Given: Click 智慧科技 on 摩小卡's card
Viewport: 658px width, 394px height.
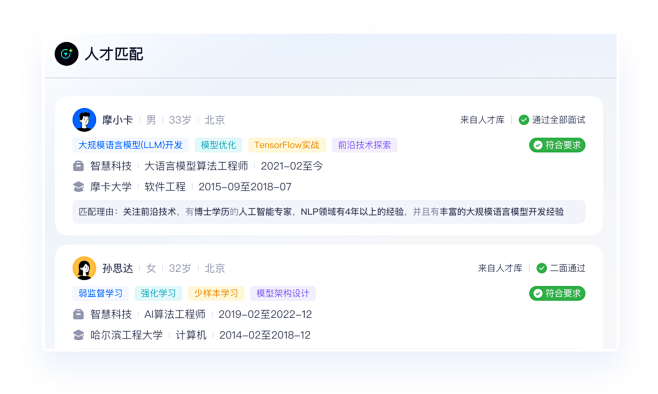Looking at the screenshot, I should coord(111,166).
